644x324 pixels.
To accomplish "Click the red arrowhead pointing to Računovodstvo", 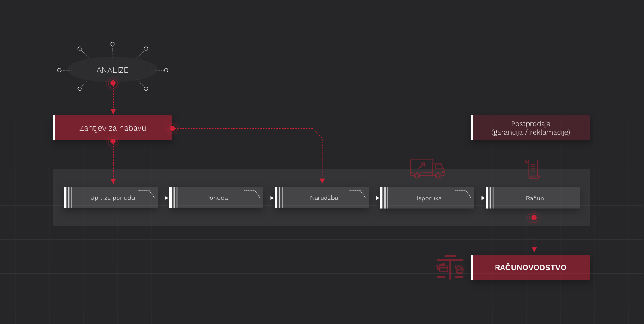I will pos(534,250).
